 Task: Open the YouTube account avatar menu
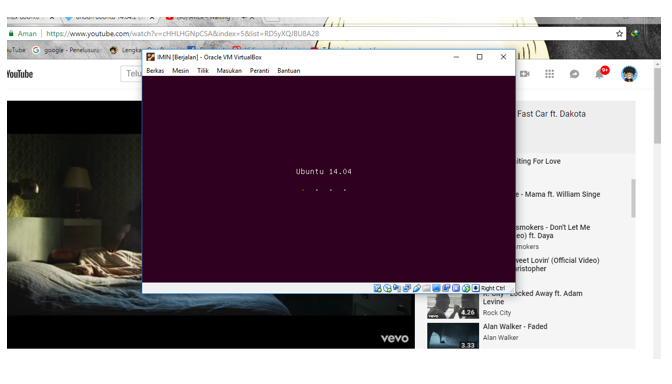click(x=630, y=74)
